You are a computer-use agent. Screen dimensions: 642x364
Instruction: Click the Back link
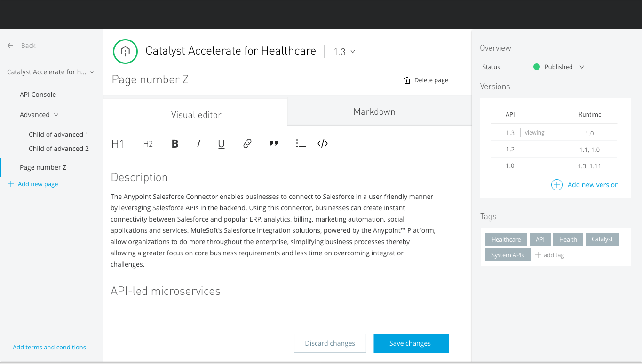28,46
